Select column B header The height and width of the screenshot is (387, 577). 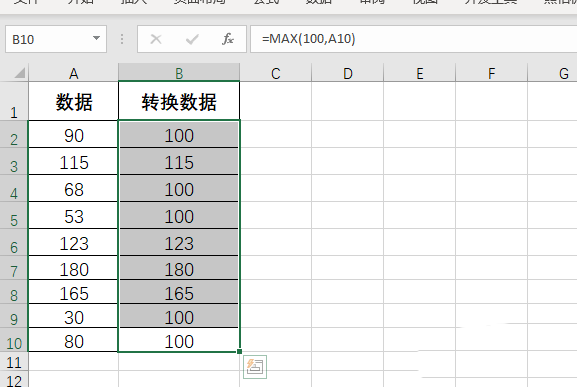point(179,73)
